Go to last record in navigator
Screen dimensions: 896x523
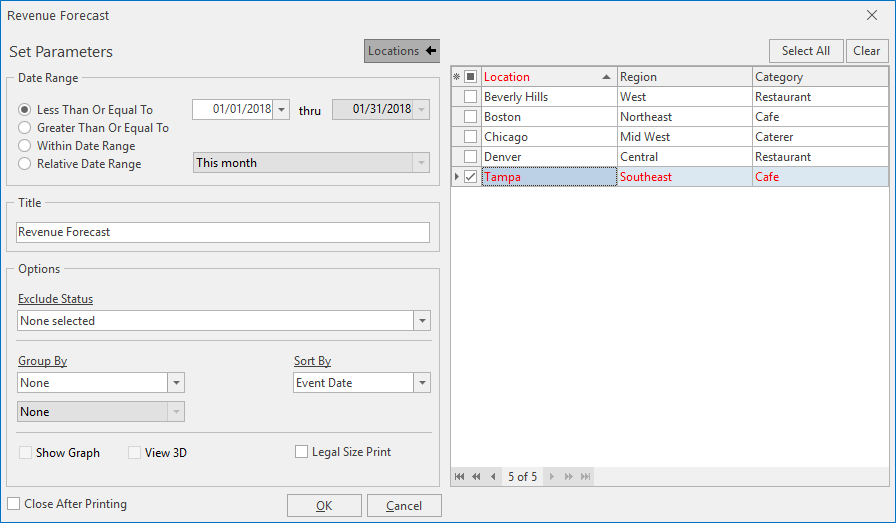[x=586, y=477]
